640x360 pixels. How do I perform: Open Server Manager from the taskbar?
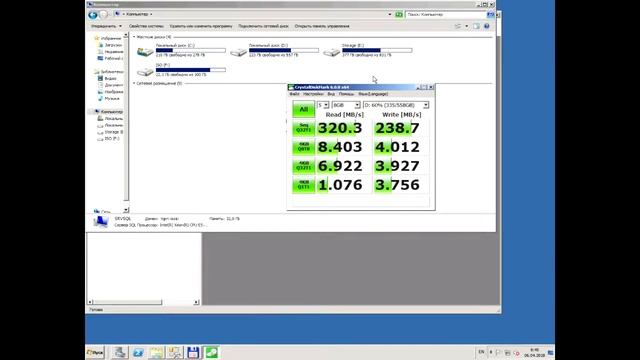[119, 352]
